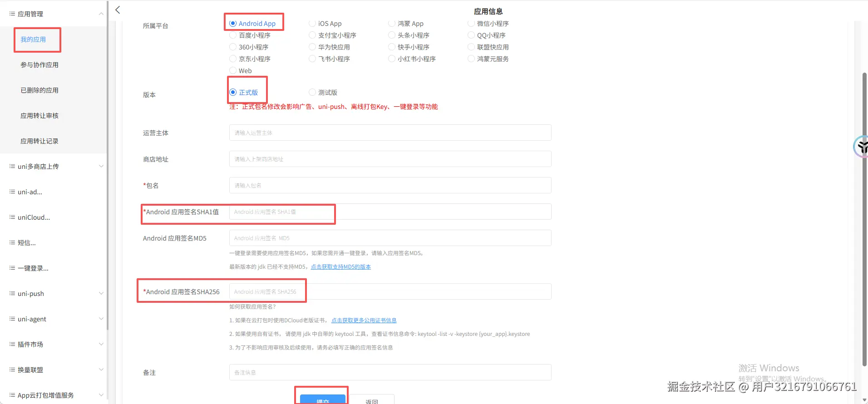
Task: Expand the App云打包增值服务 menu chevron
Action: pos(101,395)
